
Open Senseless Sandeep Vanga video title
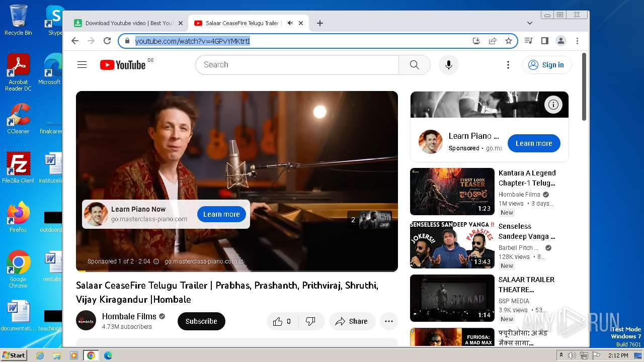pyautogui.click(x=527, y=231)
